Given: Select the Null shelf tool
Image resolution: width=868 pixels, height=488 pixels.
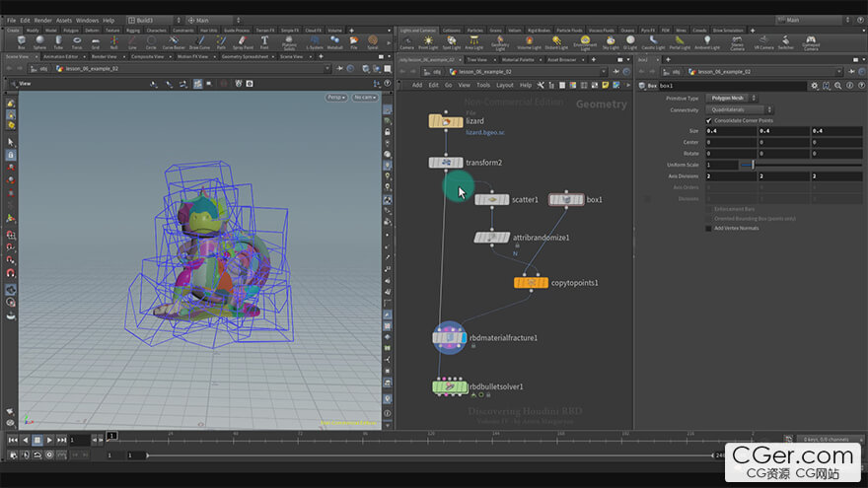Looking at the screenshot, I should (x=113, y=42).
